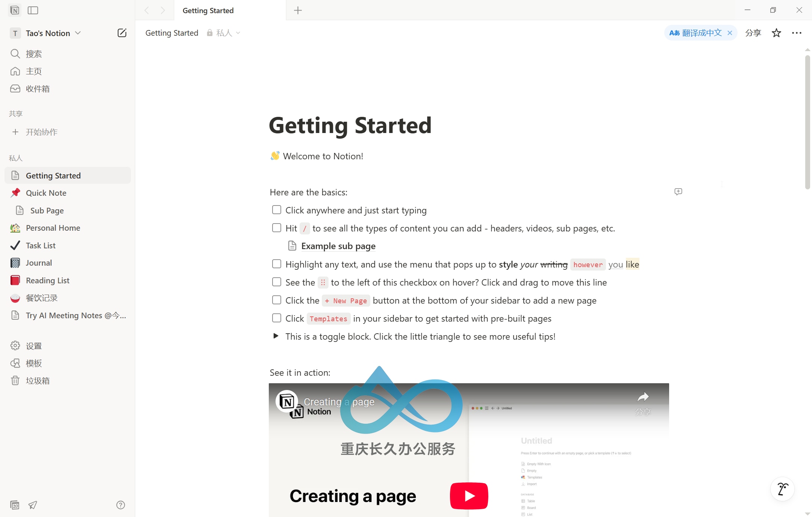Image resolution: width=812 pixels, height=517 pixels.
Task: Open Personal Home in sidebar
Action: (68, 228)
